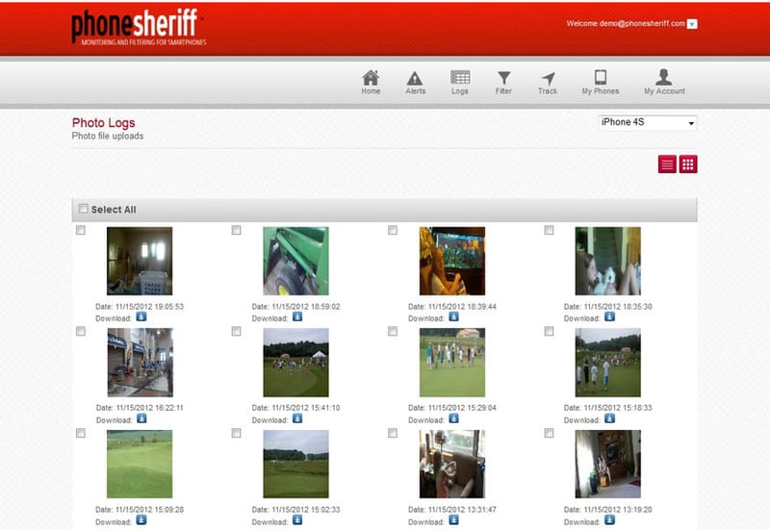Download the photo dated 11/15/2012 13:19:20
This screenshot has width=770, height=532.
tap(609, 519)
